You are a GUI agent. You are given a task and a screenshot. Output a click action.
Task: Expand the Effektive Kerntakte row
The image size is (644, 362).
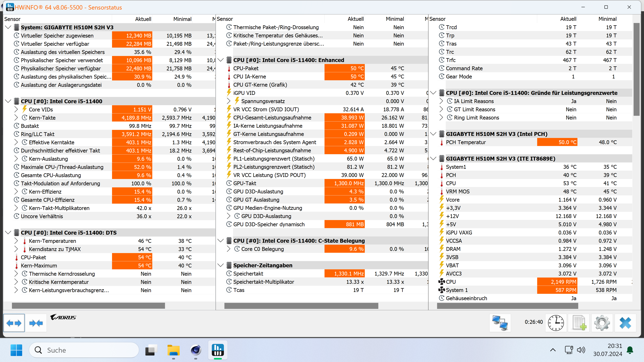coord(16,142)
